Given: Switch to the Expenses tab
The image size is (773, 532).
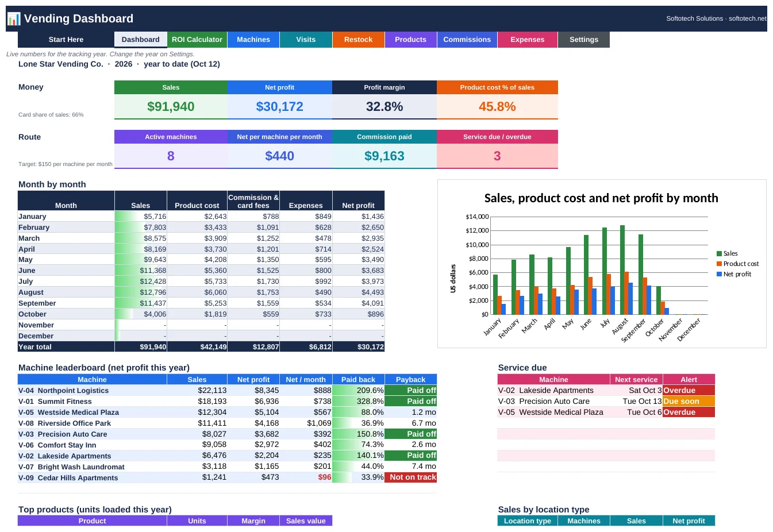Looking at the screenshot, I should pyautogui.click(x=528, y=40).
